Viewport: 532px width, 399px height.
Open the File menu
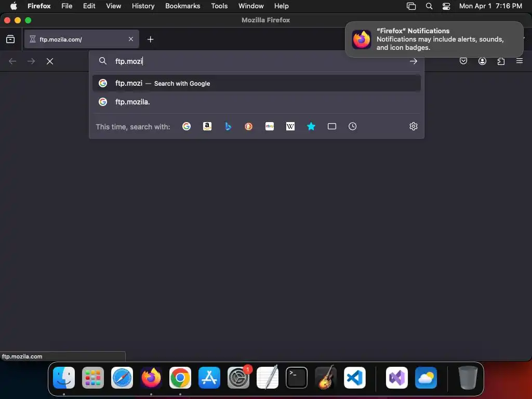click(67, 6)
